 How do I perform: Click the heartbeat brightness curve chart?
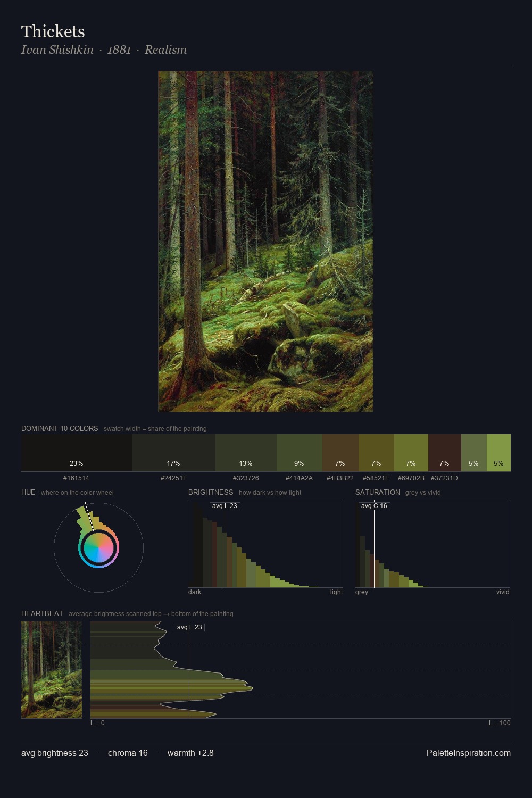coord(301,670)
